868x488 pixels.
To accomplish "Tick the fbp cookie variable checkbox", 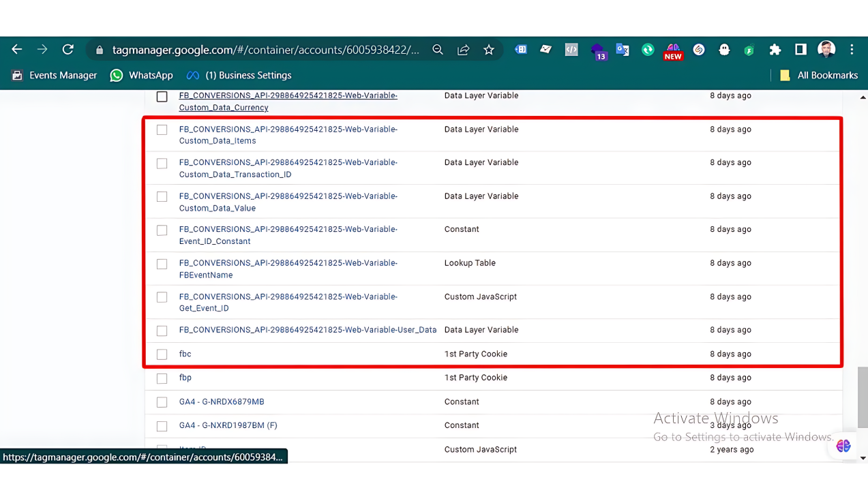I will pyautogui.click(x=162, y=378).
